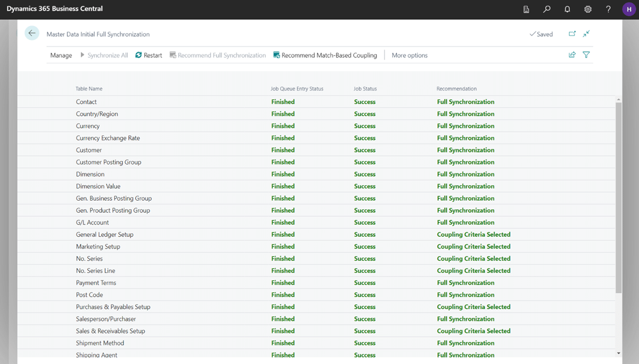Open user account avatar H
Screen dimensions: 639x364
(x=629, y=9)
